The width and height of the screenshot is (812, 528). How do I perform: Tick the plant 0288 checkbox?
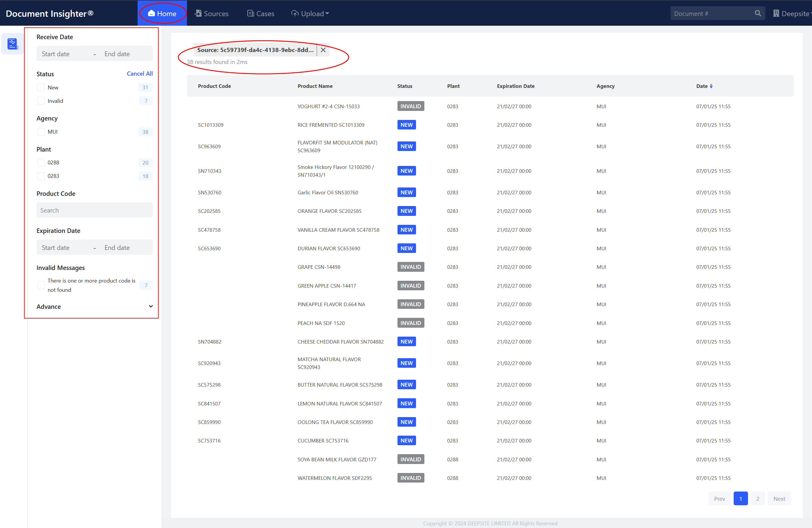pyautogui.click(x=41, y=162)
